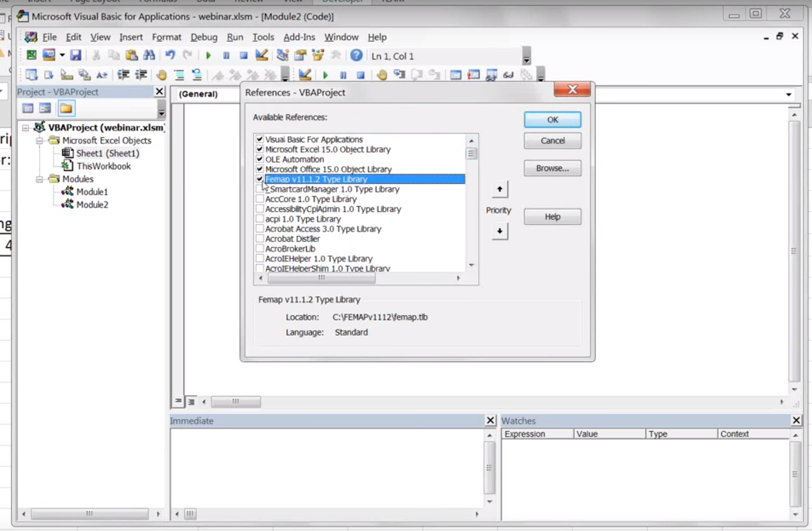Click the Outdent icon in Edit toolbar
Viewport: 812px width, 531px height.
pos(141,75)
